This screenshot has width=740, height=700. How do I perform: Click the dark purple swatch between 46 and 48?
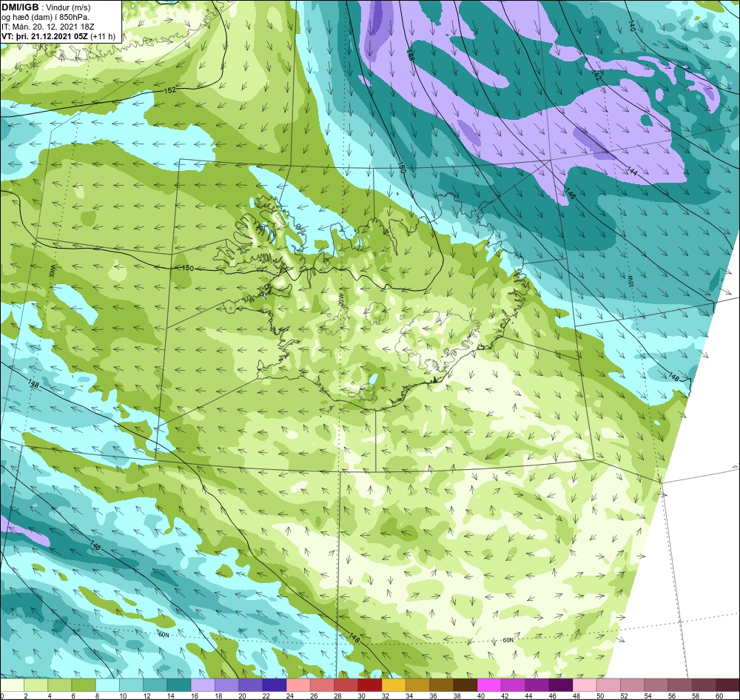(560, 685)
